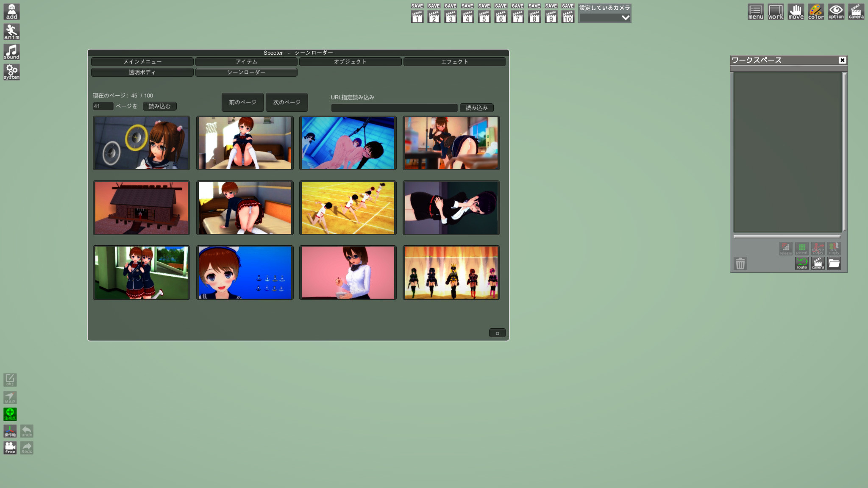The height and width of the screenshot is (488, 868).
Task: Toggle the free camera mode button
Action: click(x=10, y=448)
